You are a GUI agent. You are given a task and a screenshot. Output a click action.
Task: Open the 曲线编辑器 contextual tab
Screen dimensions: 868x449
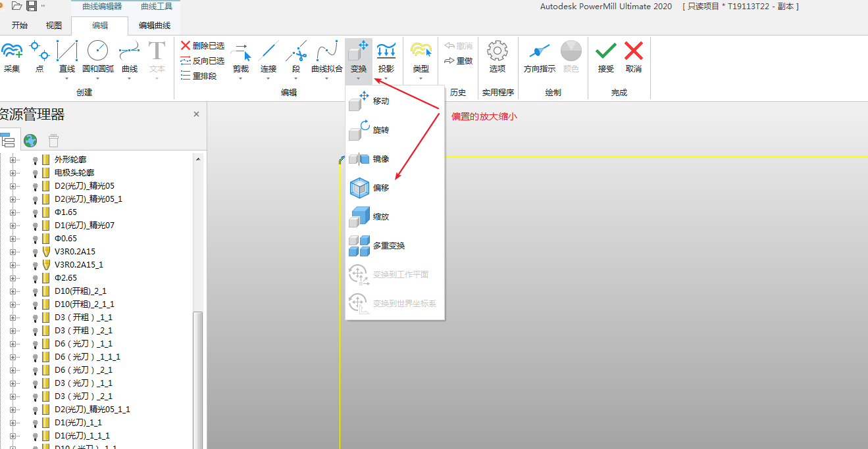(102, 7)
